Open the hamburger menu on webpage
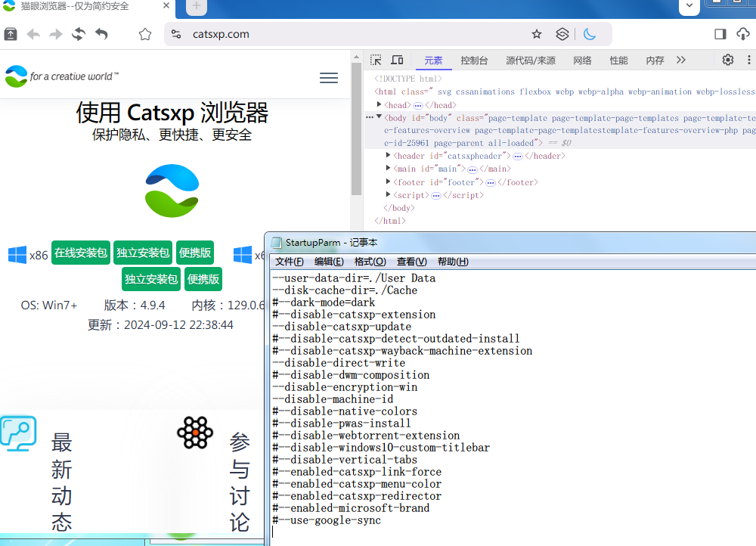 coord(329,78)
